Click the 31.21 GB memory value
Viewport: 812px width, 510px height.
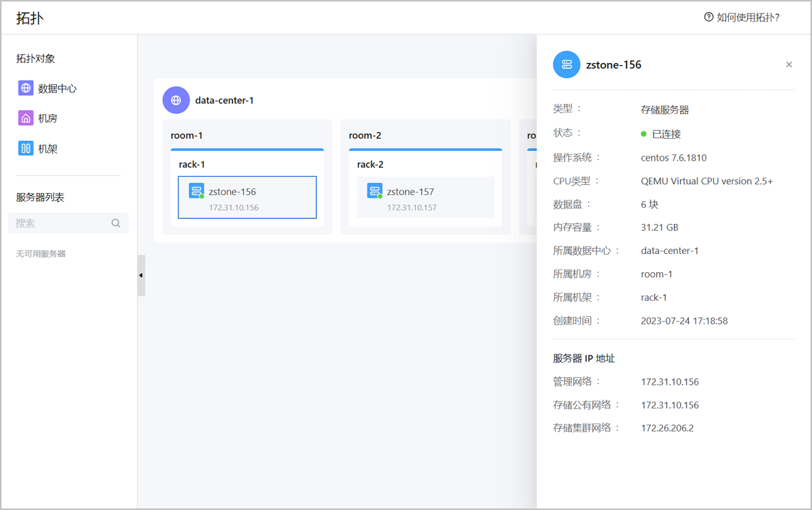point(660,228)
